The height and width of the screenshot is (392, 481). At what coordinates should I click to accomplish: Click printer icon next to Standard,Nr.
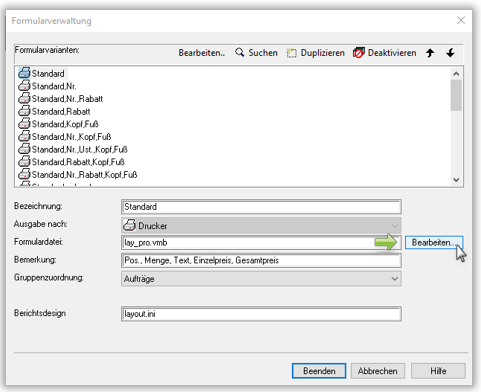click(24, 85)
